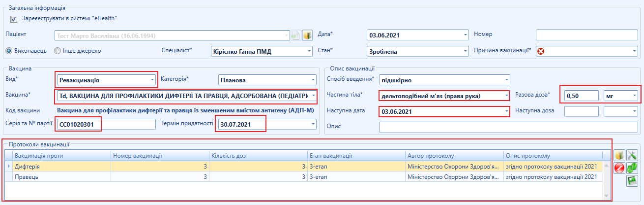Image resolution: width=644 pixels, height=205 pixels.
Task: Toggle Зареєструвати в системі eHealth checkbox
Action: (14, 19)
